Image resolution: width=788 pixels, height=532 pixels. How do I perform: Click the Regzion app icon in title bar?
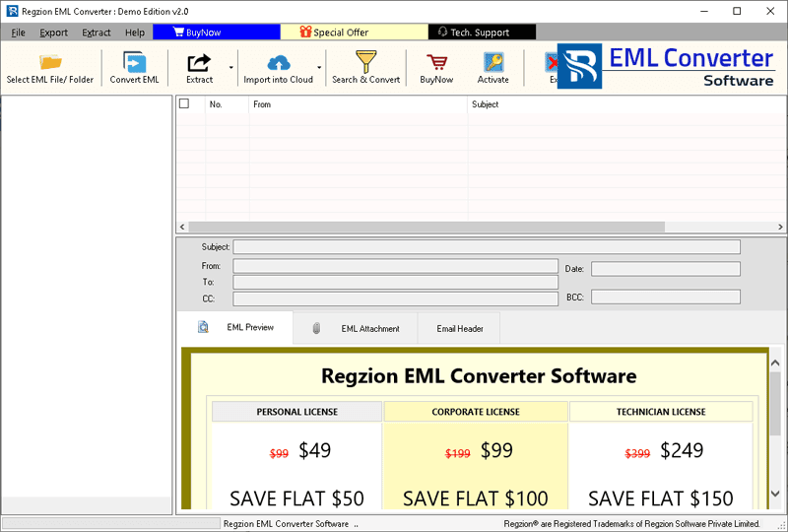pos(12,11)
